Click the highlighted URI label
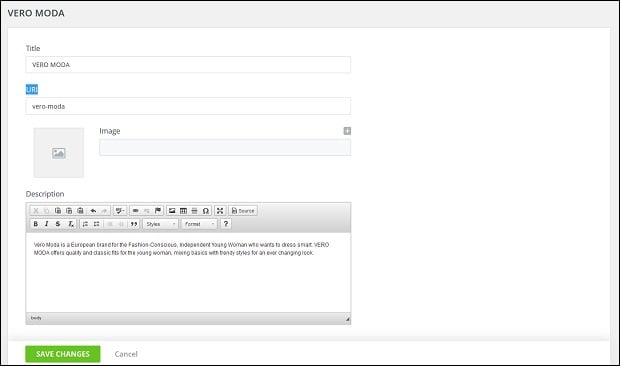This screenshot has height=366, width=620. tap(32, 90)
